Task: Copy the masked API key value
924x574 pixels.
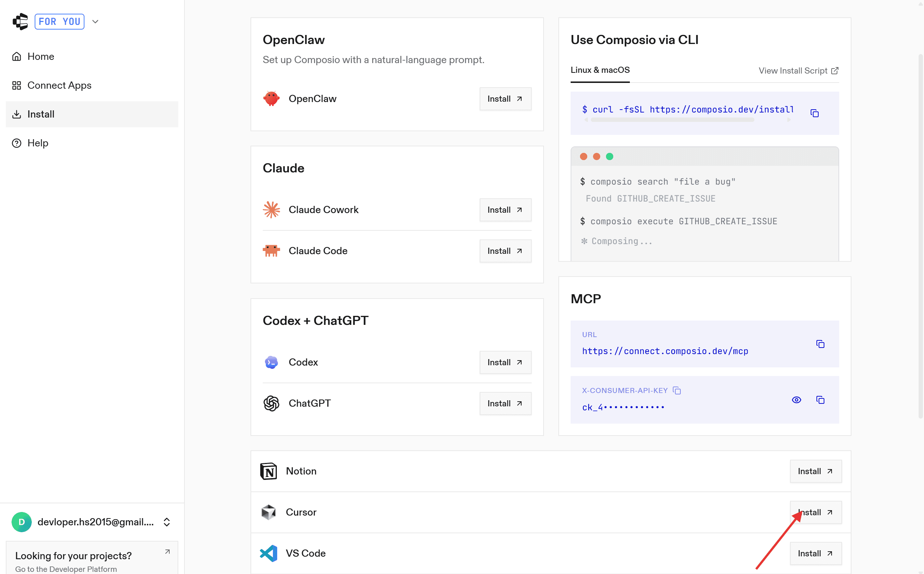Action: [x=820, y=400]
